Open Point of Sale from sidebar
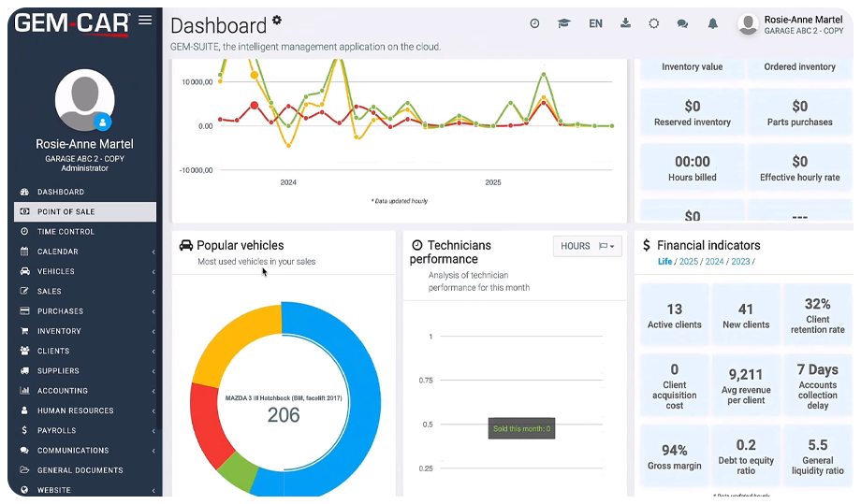 (84, 211)
